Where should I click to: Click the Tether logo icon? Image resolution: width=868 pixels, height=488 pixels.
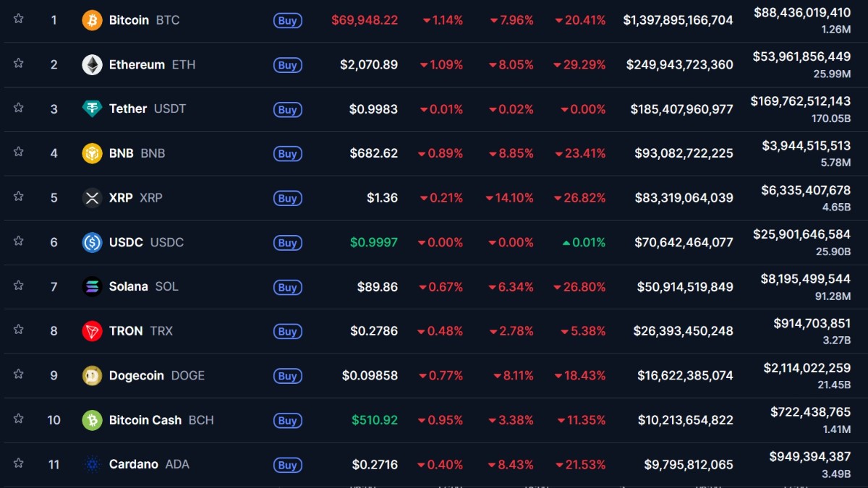pos(91,108)
